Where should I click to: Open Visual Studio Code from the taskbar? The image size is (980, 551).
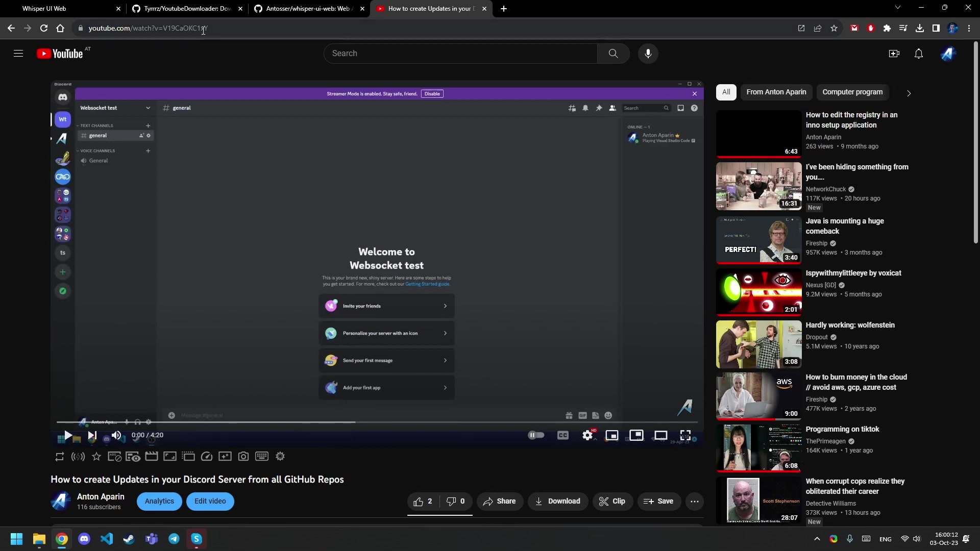pos(106,539)
